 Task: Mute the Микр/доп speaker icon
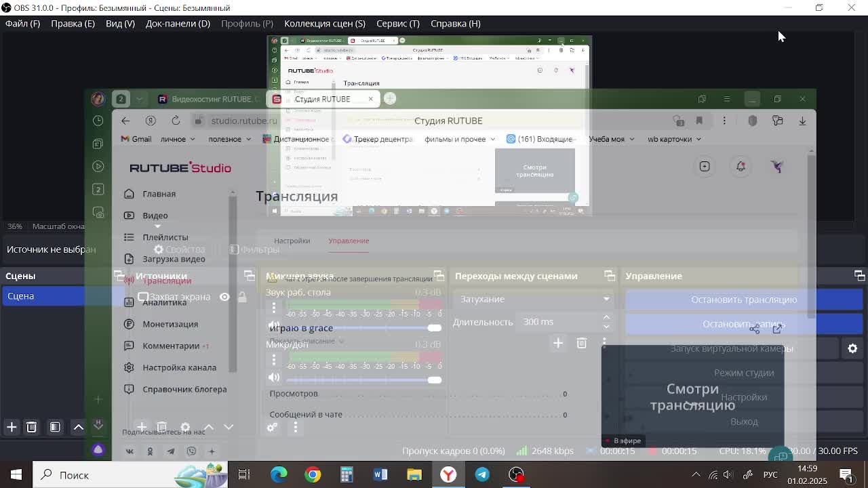(274, 378)
